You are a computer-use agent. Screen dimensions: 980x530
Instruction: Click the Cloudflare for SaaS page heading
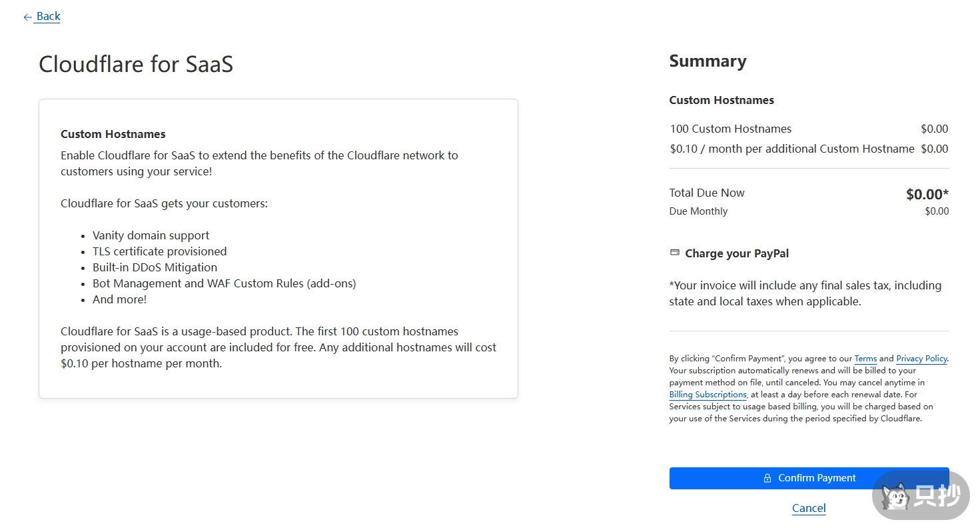136,64
